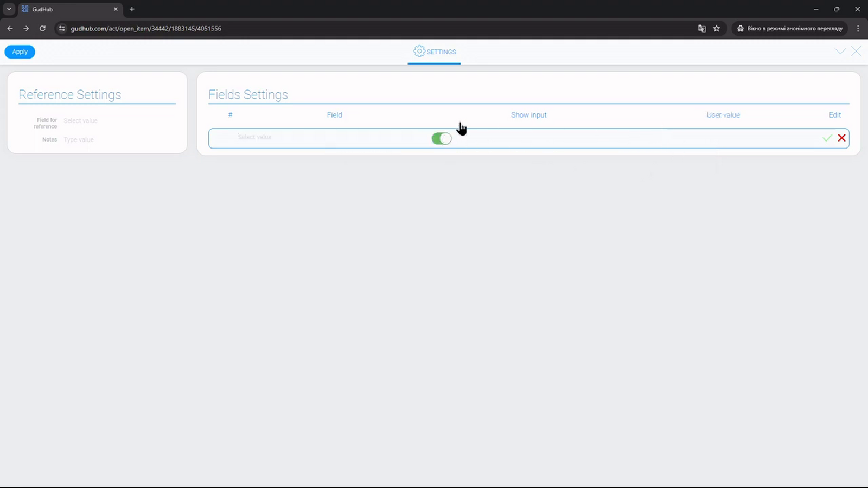Open the tab search dropdown arrow
Screen dimensions: 868x488
9,9
